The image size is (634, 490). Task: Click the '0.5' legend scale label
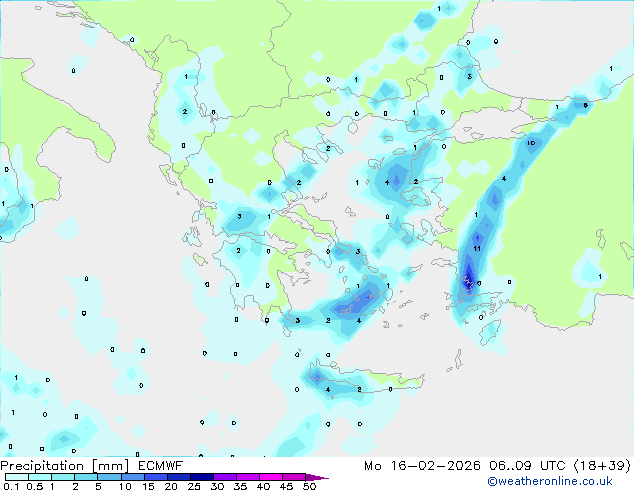coord(35,486)
